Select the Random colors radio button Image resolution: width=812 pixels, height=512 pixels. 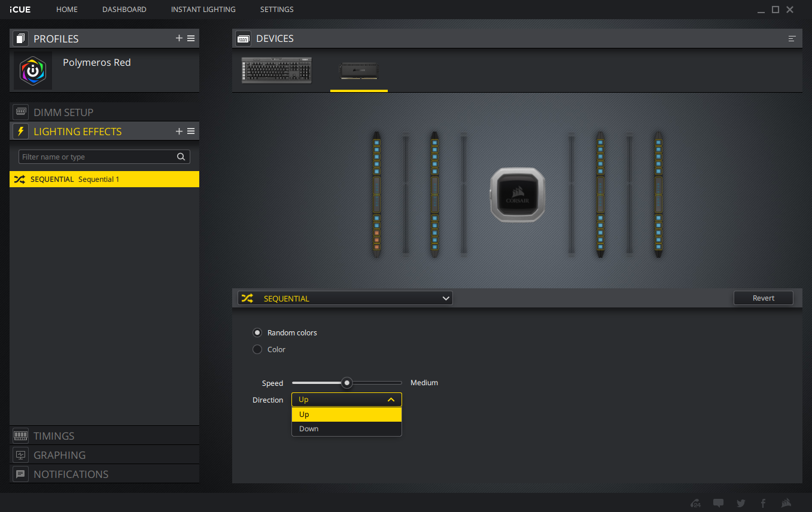(257, 333)
